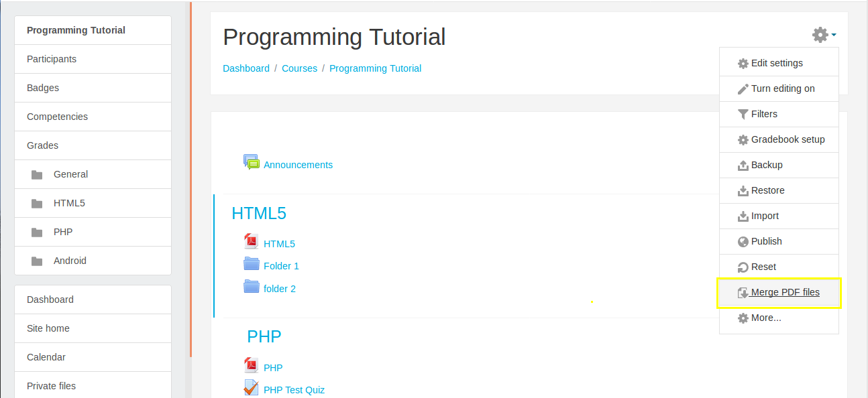The image size is (868, 398).
Task: Click the Folder 1 folder icon
Action: [252, 263]
